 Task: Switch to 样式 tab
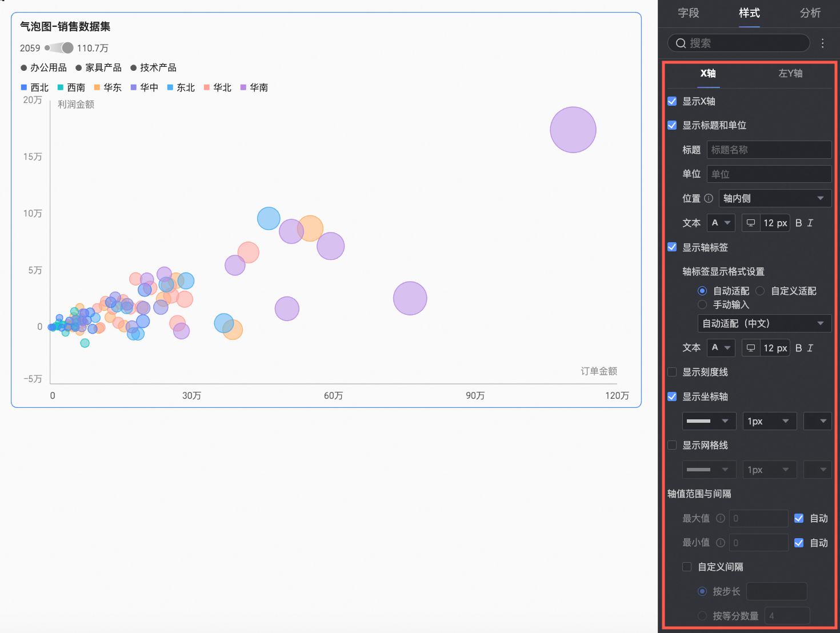click(749, 13)
